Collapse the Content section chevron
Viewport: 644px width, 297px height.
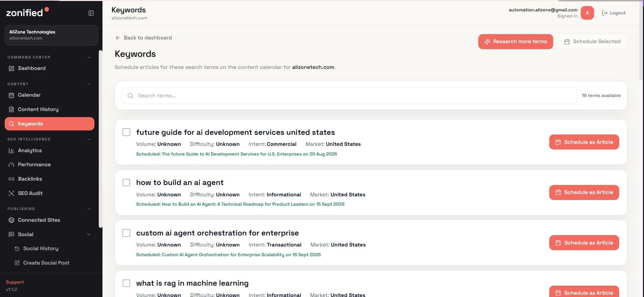pyautogui.click(x=89, y=84)
